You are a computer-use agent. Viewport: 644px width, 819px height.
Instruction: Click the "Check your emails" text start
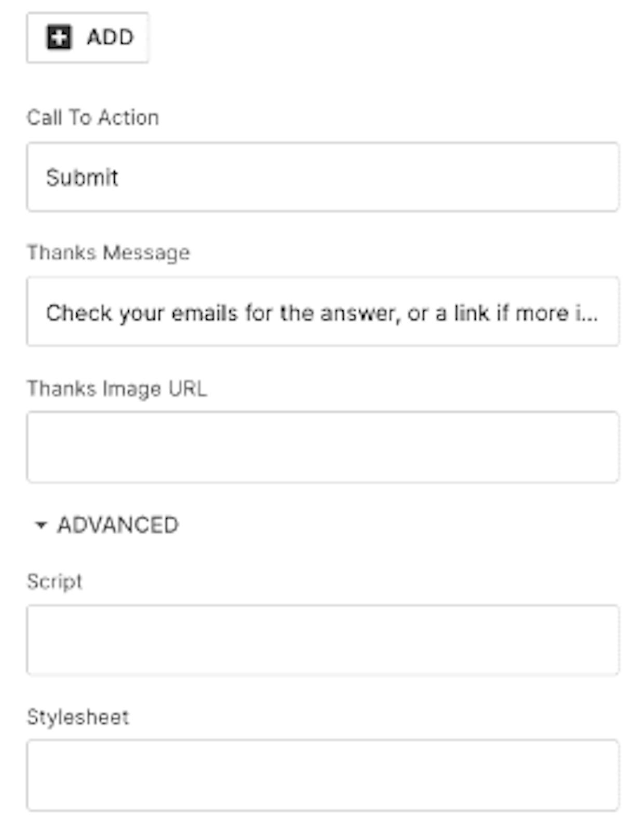103,313
